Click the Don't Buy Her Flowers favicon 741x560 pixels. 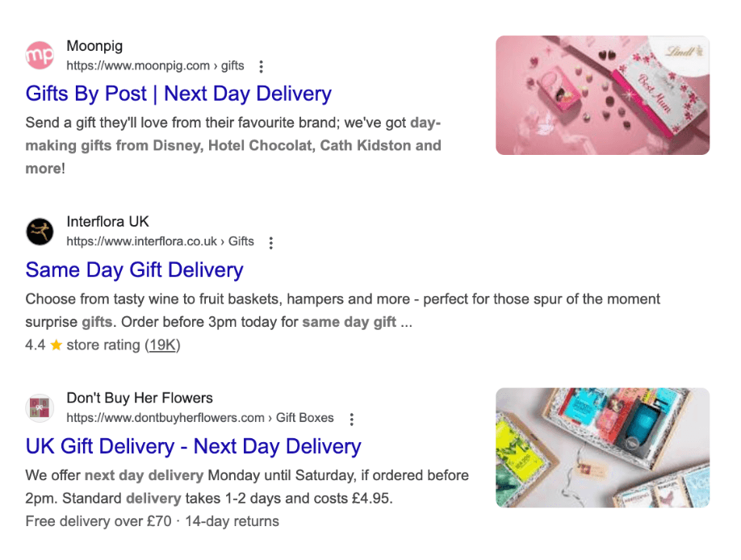[40, 407]
